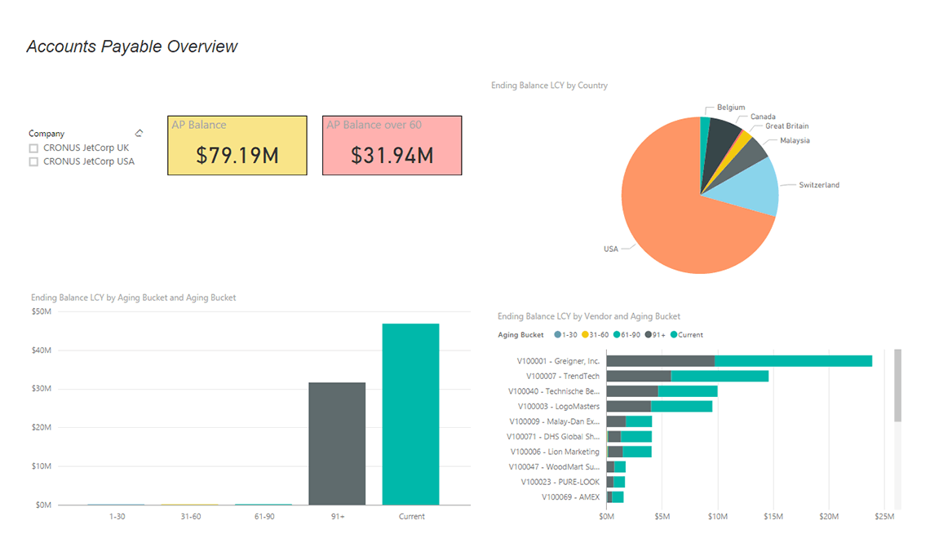930x560 pixels.
Task: Click the Ending Balance by Vendor title
Action: pyautogui.click(x=589, y=316)
